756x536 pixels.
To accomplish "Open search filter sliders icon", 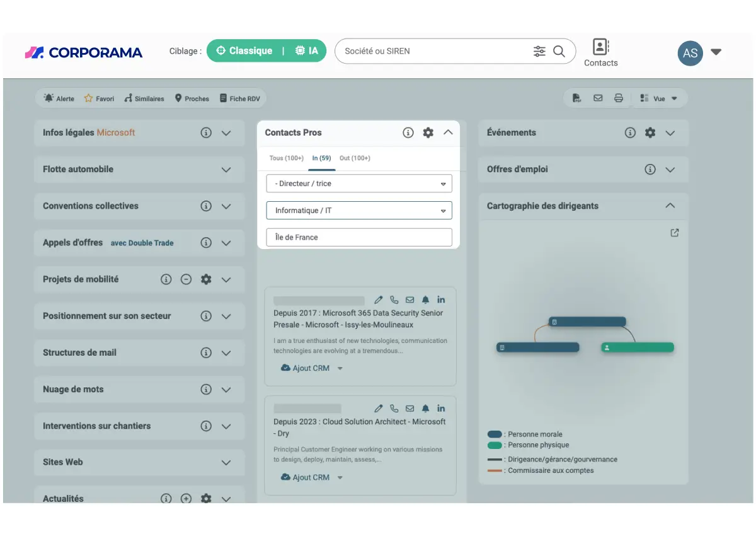I will 539,51.
